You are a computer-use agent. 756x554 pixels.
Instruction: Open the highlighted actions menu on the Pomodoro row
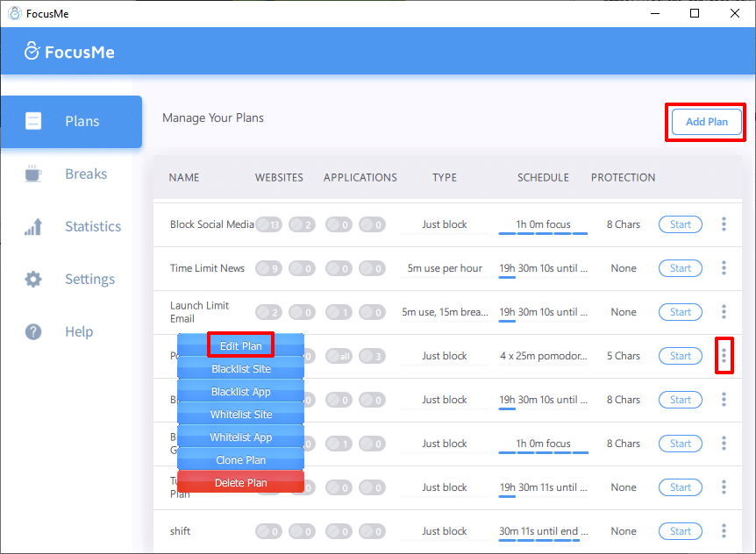tap(724, 355)
